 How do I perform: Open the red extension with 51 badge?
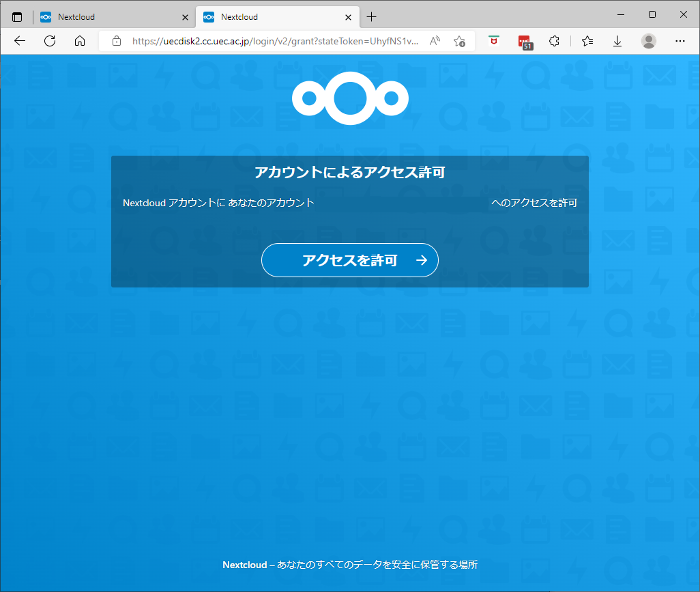(525, 42)
